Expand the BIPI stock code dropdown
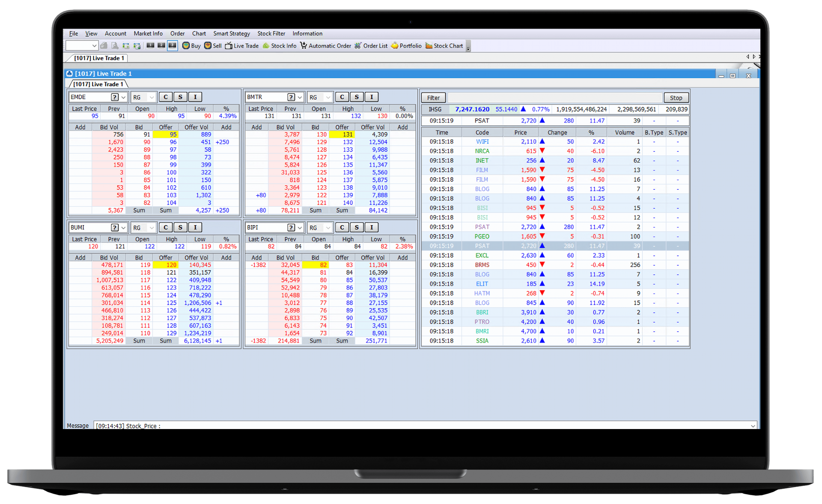Viewport: 822px width, 504px height. coord(300,228)
